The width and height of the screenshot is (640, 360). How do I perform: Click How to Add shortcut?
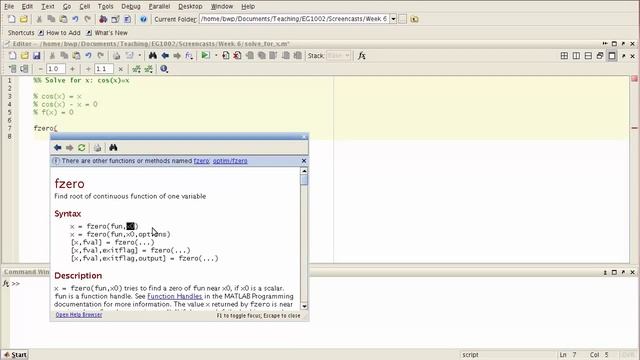pos(60,33)
